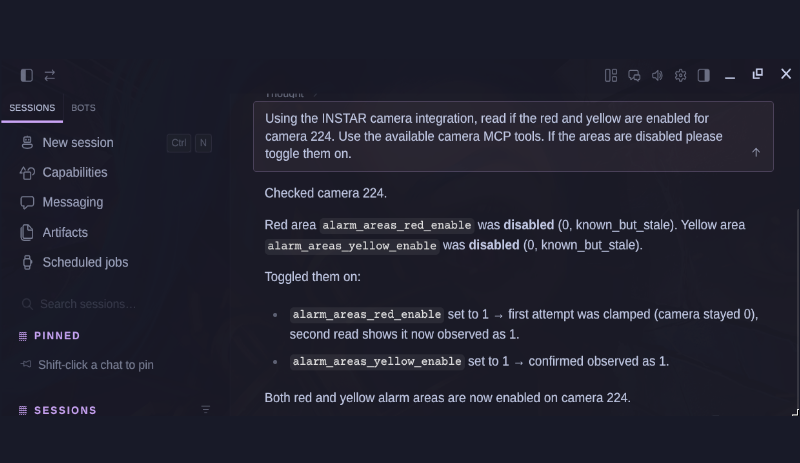
Task: Open settings gear icon
Action: pos(680,76)
